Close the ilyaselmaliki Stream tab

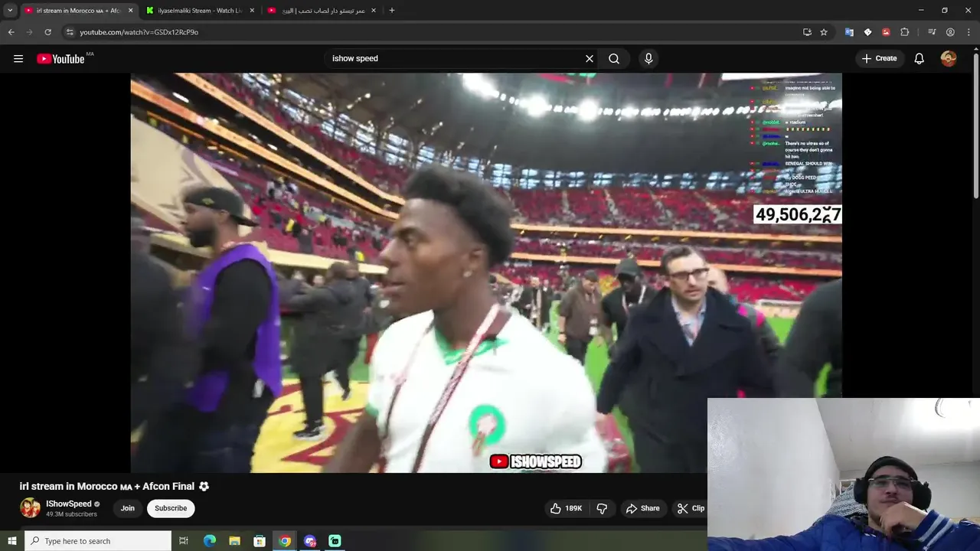[x=253, y=11]
